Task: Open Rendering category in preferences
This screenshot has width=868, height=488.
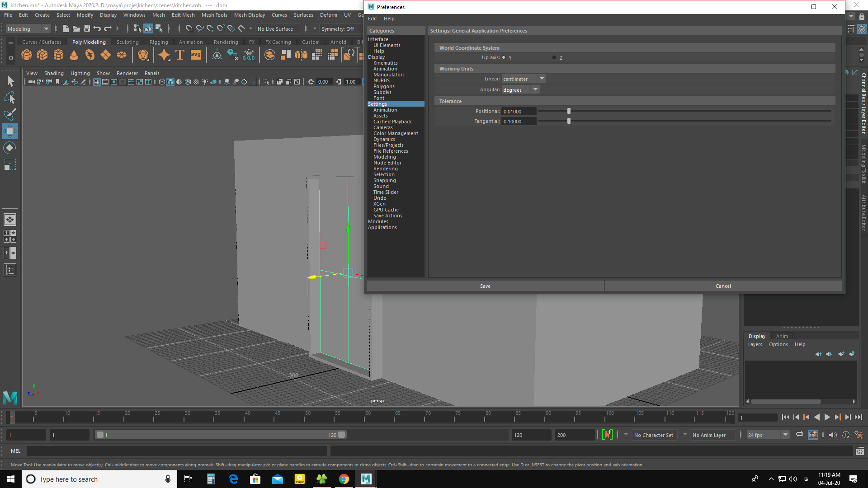Action: point(385,168)
